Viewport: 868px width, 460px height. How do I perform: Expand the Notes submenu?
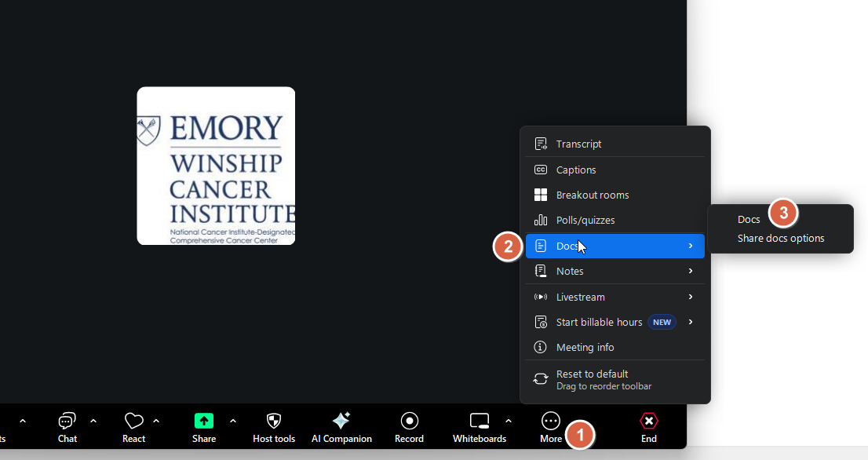(571, 271)
